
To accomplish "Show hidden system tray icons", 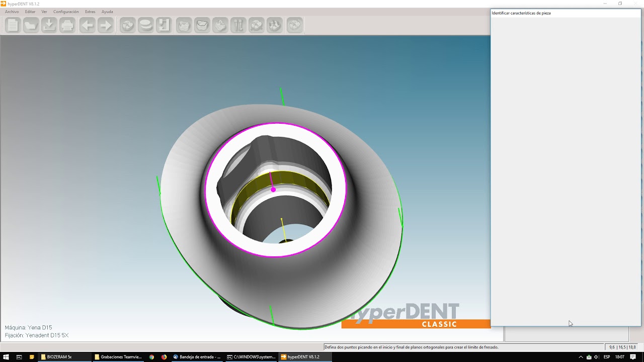I will pyautogui.click(x=581, y=357).
